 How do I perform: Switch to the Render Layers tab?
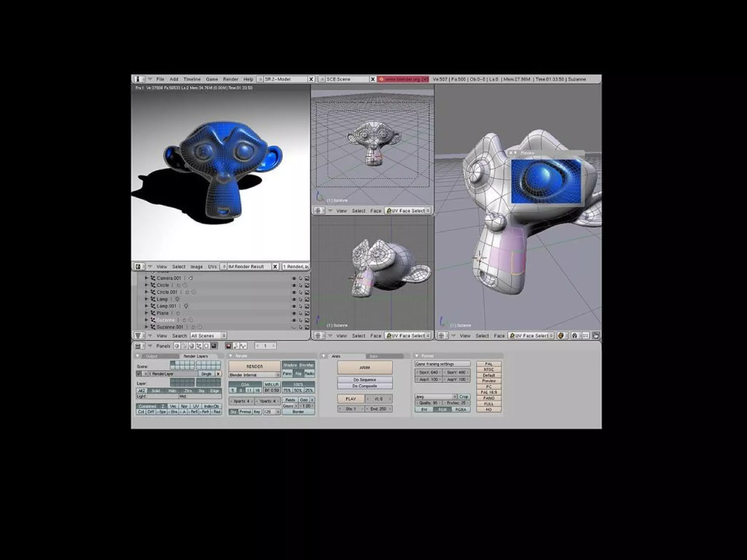(196, 356)
